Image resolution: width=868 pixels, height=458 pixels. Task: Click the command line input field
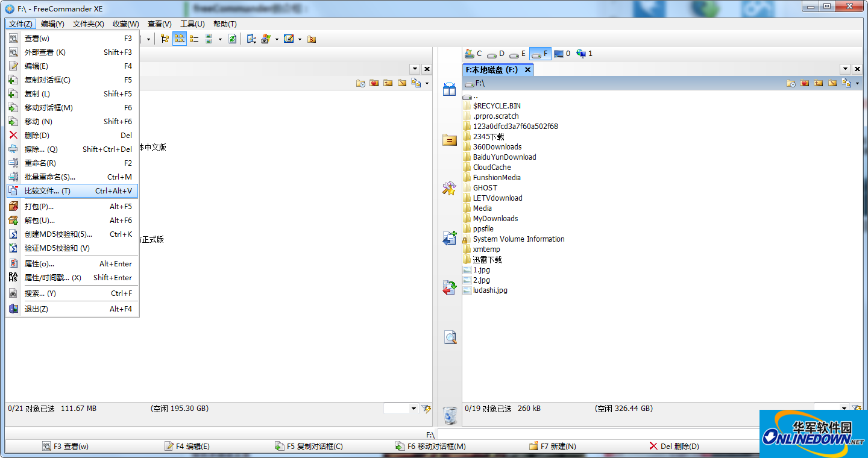point(597,434)
